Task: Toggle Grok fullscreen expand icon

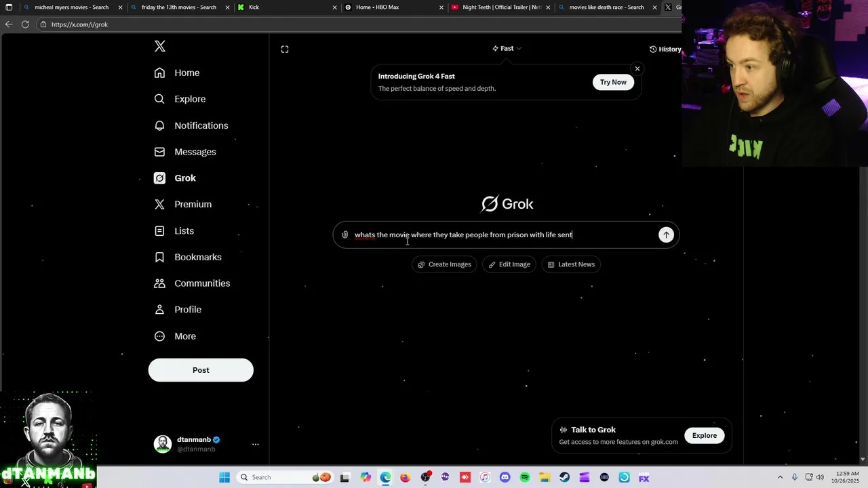Action: [x=285, y=49]
